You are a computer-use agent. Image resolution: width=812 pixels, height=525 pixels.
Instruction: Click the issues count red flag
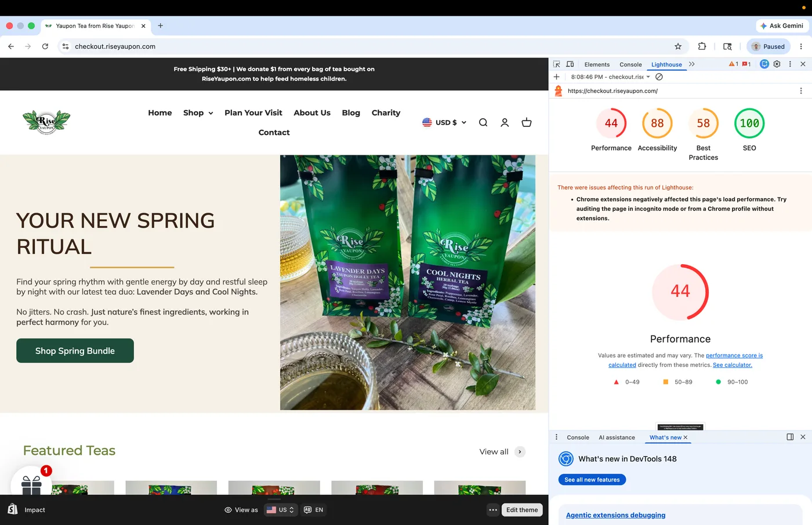(x=747, y=64)
